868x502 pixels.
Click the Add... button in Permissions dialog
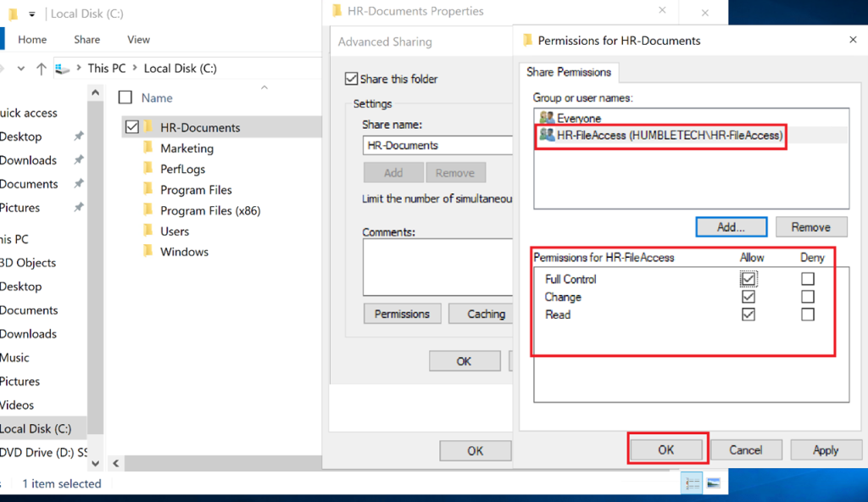pos(731,227)
